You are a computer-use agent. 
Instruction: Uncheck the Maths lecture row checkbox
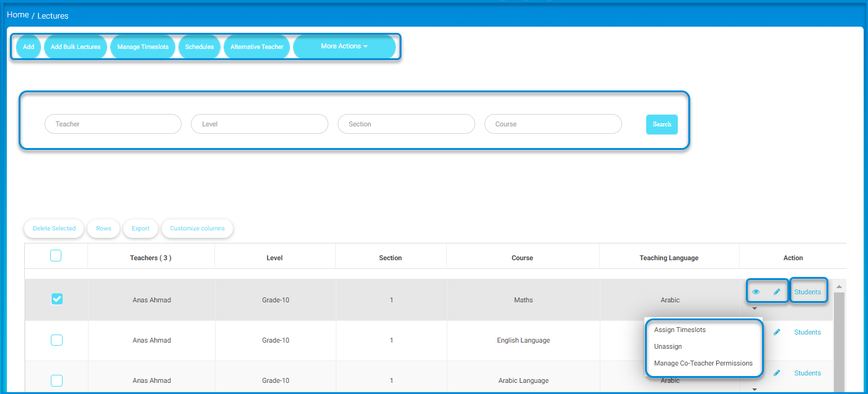pyautogui.click(x=57, y=299)
